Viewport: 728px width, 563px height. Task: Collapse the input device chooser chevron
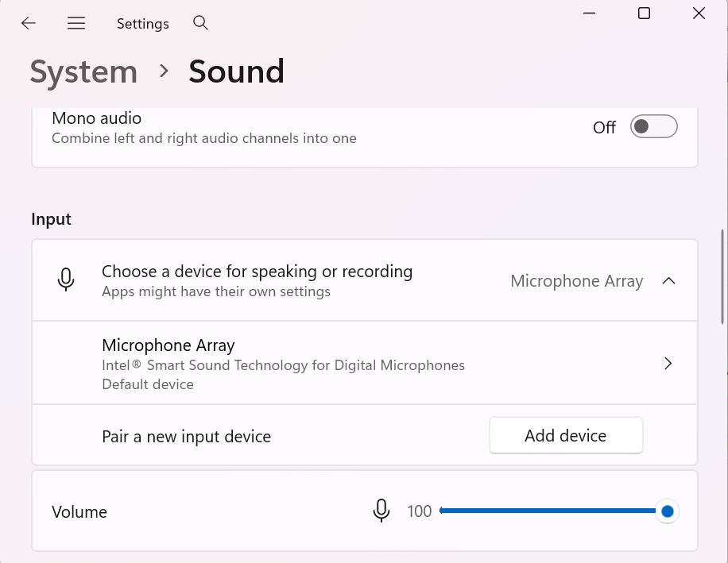668,280
